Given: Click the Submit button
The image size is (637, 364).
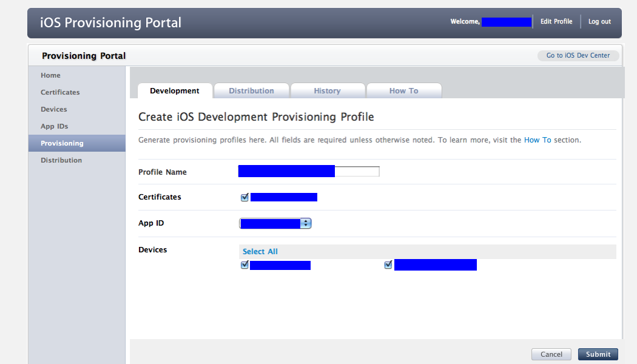Looking at the screenshot, I should pos(598,354).
